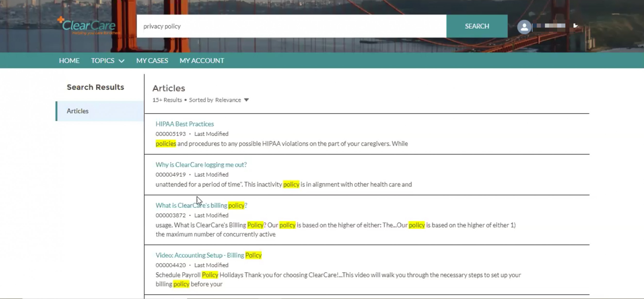Click the blurred username text

coord(551,26)
